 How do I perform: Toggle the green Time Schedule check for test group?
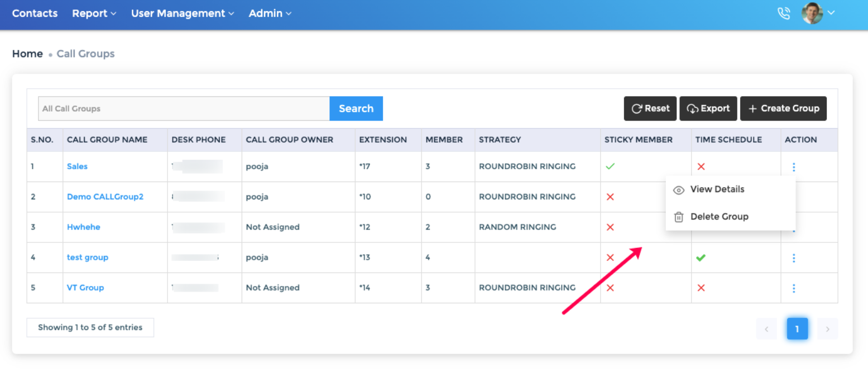click(701, 257)
